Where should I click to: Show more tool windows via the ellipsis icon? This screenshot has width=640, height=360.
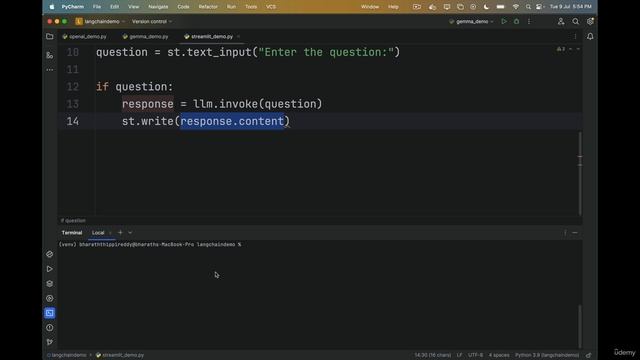point(50,70)
